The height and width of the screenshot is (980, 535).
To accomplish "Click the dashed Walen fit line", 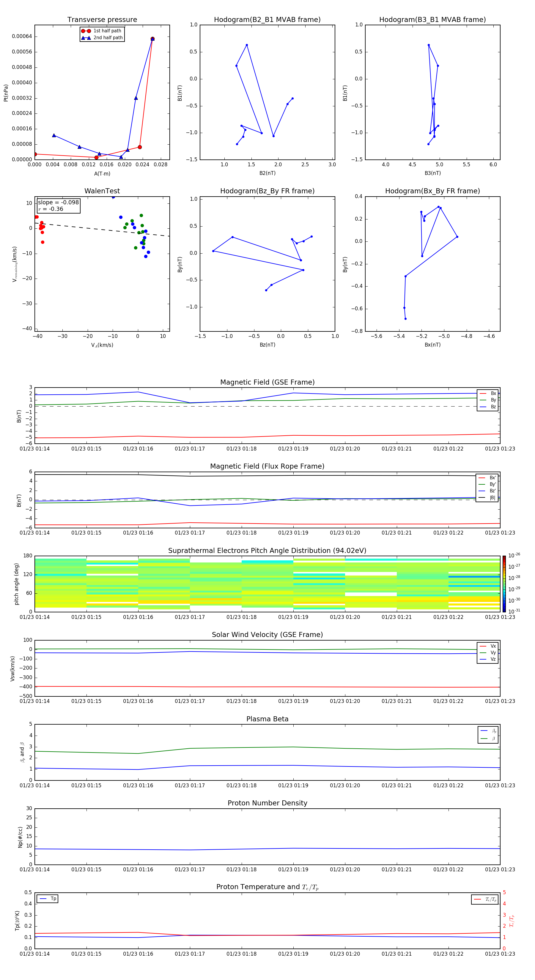I will (x=102, y=229).
